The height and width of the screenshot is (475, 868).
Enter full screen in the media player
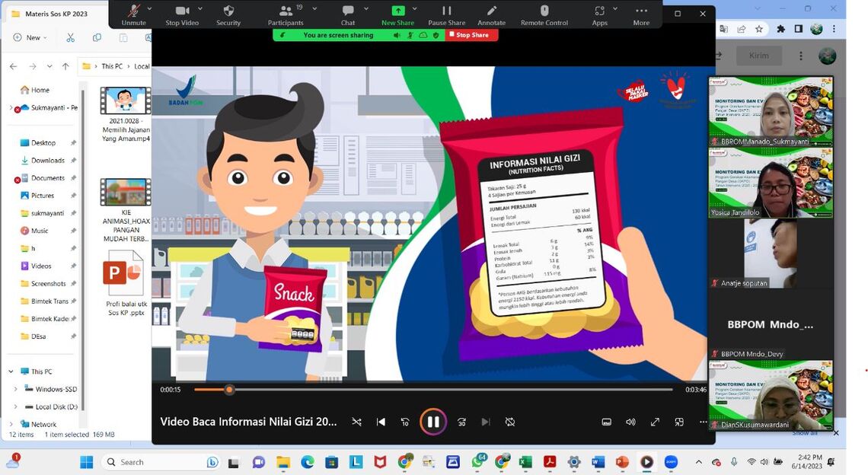(655, 422)
